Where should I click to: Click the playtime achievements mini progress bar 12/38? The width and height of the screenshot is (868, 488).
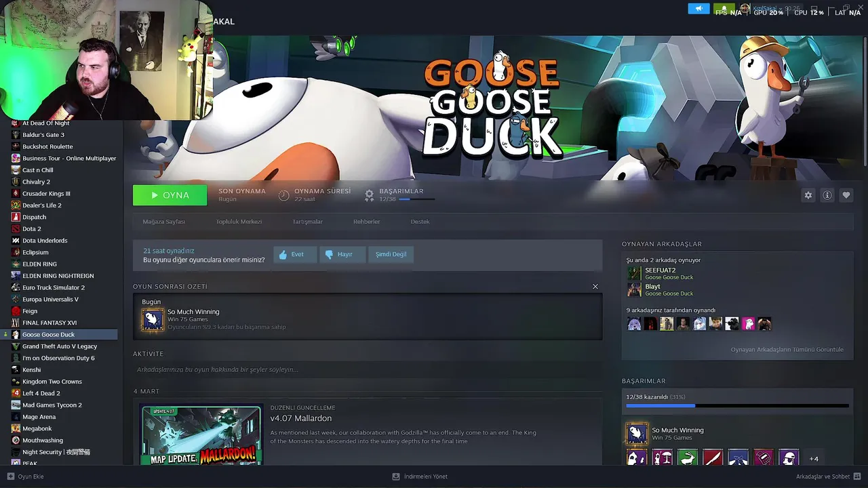click(416, 199)
